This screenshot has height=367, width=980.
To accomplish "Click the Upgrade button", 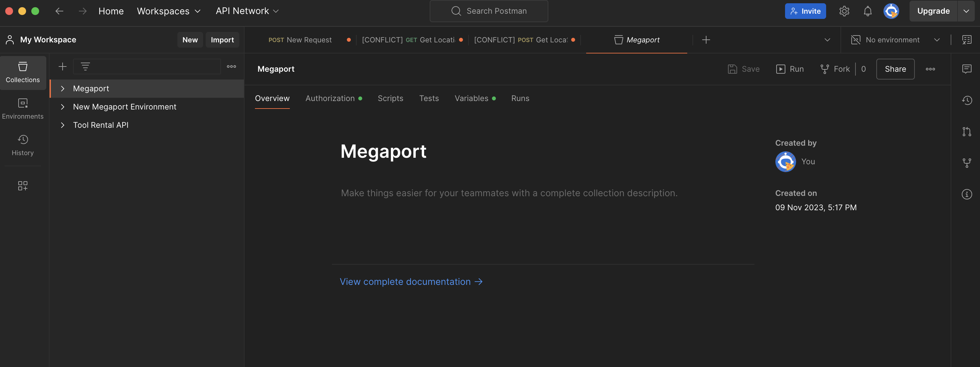I will (933, 11).
